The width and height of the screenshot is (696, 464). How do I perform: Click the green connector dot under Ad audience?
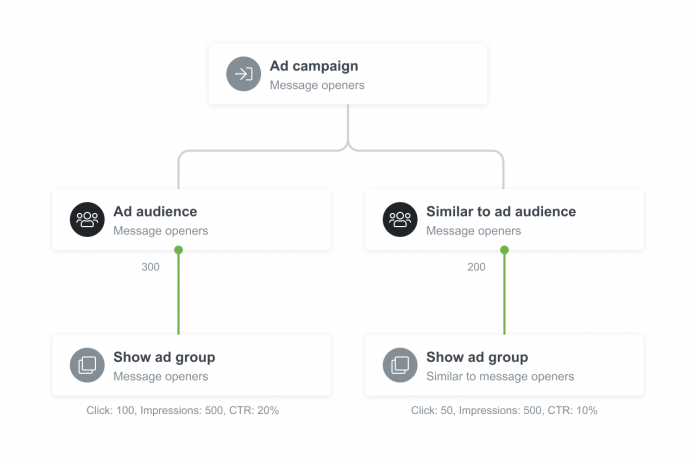tap(179, 250)
